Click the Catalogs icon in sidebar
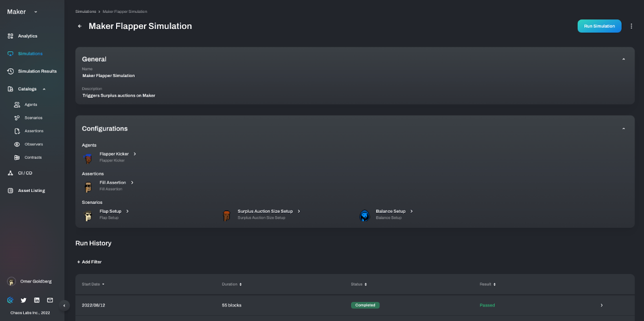Screen dimensions: 644x321 point(10,89)
